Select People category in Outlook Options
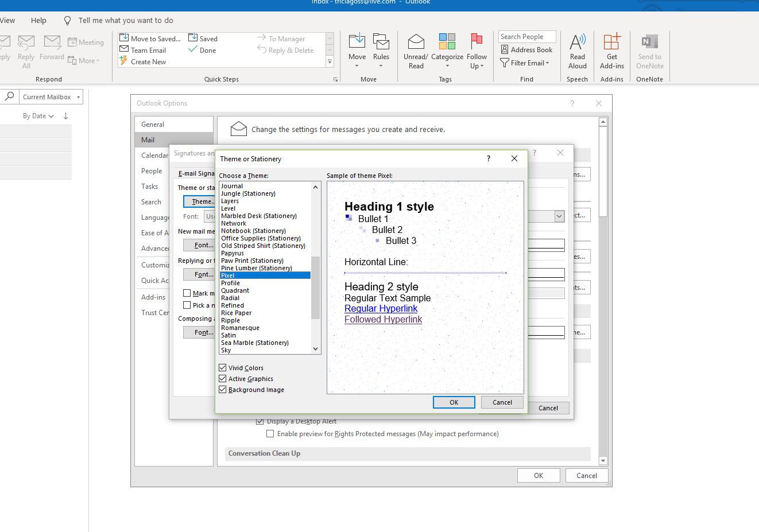The height and width of the screenshot is (532, 759). [x=152, y=170]
